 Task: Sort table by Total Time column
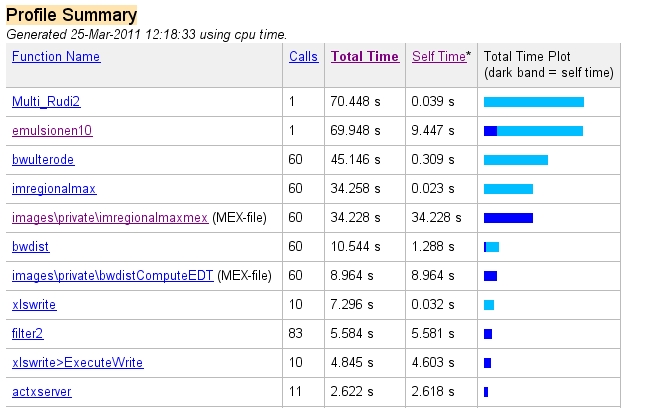tap(365, 57)
